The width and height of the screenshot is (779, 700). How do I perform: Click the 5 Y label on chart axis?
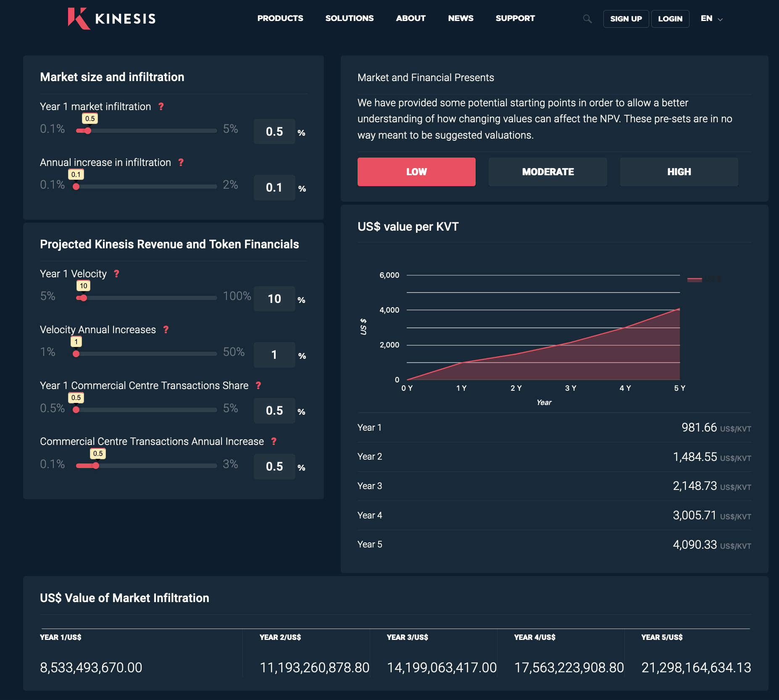[x=679, y=388]
